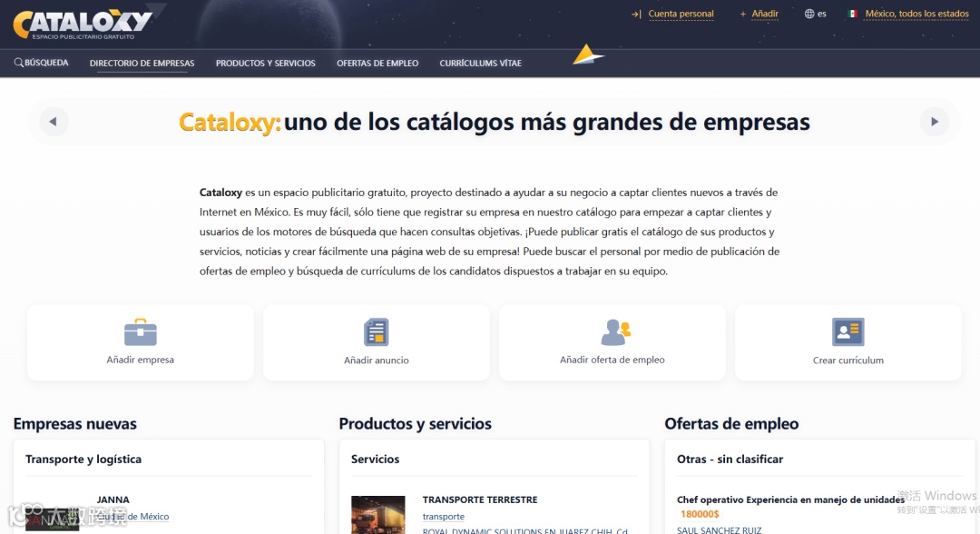Image resolution: width=980 pixels, height=534 pixels.
Task: Click the ID card icon for Crear currículum
Action: click(x=848, y=332)
